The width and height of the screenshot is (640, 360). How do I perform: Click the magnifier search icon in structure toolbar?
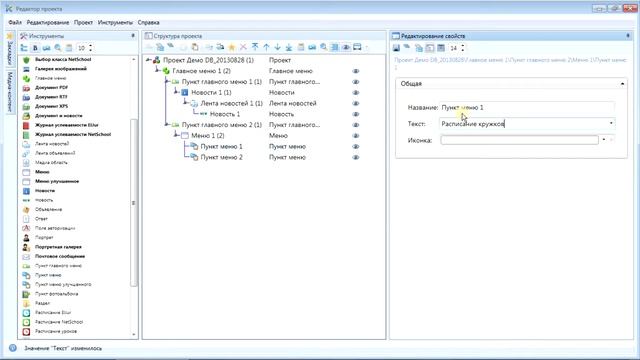point(324,47)
